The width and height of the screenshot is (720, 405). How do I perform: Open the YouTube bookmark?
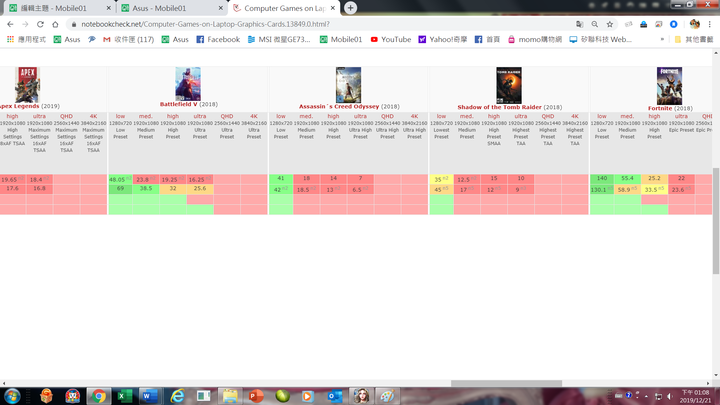click(x=390, y=39)
